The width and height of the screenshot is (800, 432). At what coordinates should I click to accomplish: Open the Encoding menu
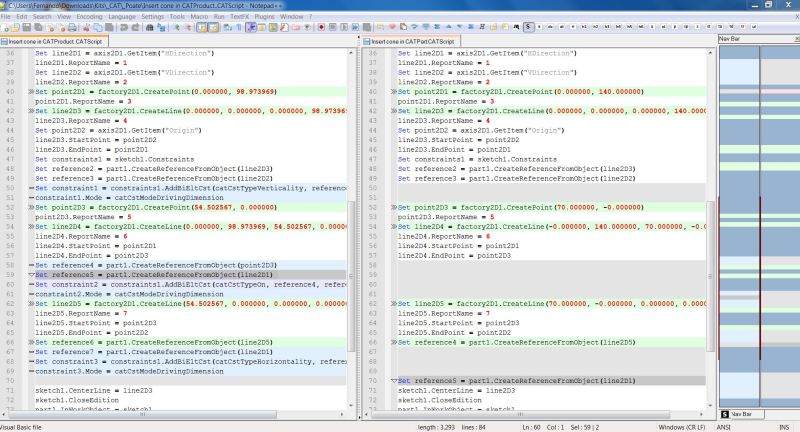(89, 16)
